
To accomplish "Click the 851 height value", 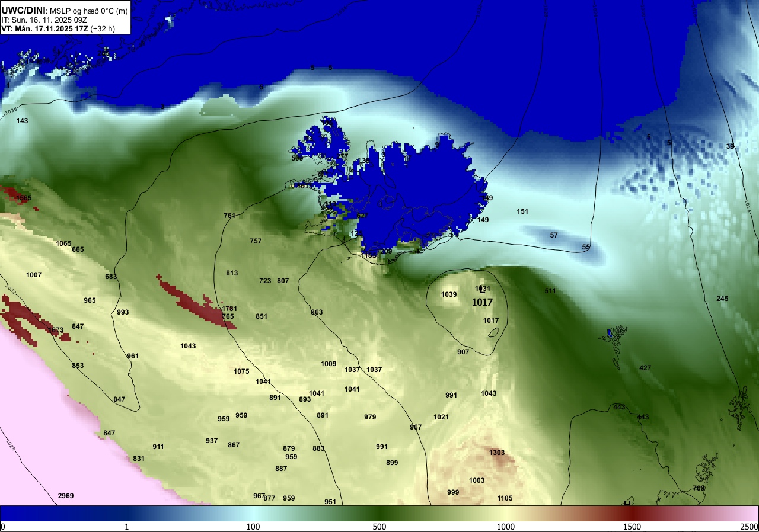I will pyautogui.click(x=261, y=316).
